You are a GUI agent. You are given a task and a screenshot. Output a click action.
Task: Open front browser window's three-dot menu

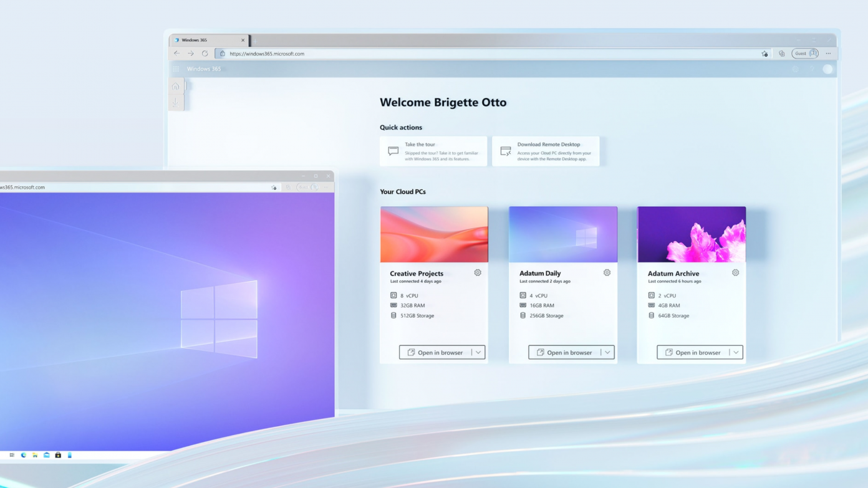(326, 188)
